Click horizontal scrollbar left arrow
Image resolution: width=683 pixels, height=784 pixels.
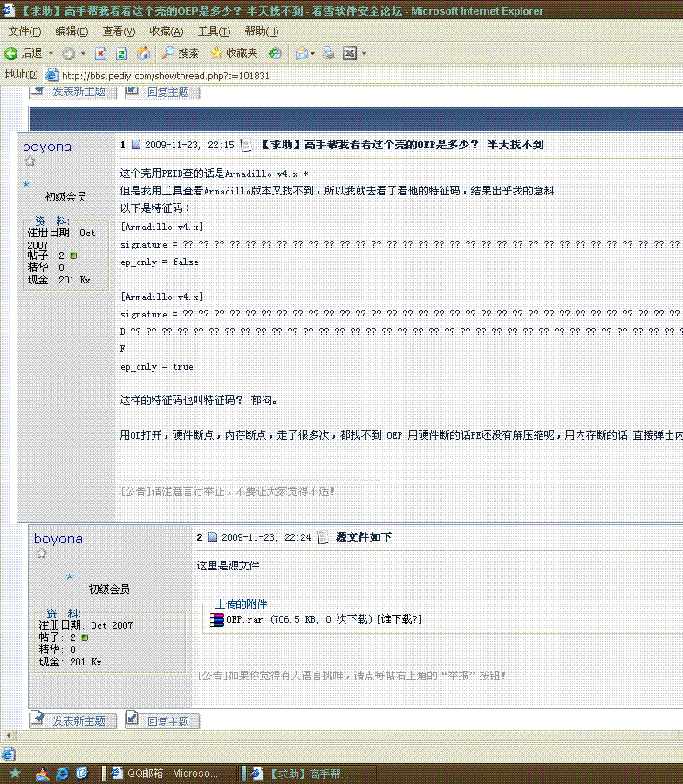click(x=8, y=735)
